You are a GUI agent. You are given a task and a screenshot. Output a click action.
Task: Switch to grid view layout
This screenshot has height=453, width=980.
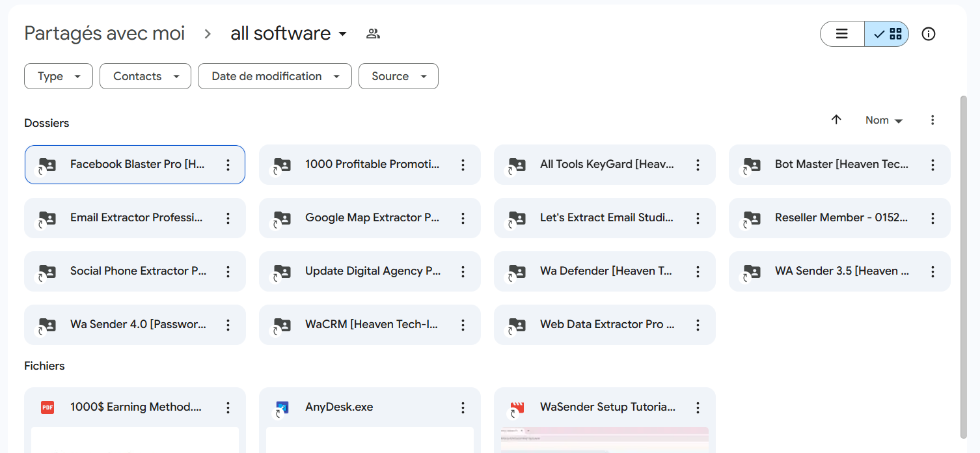(887, 34)
